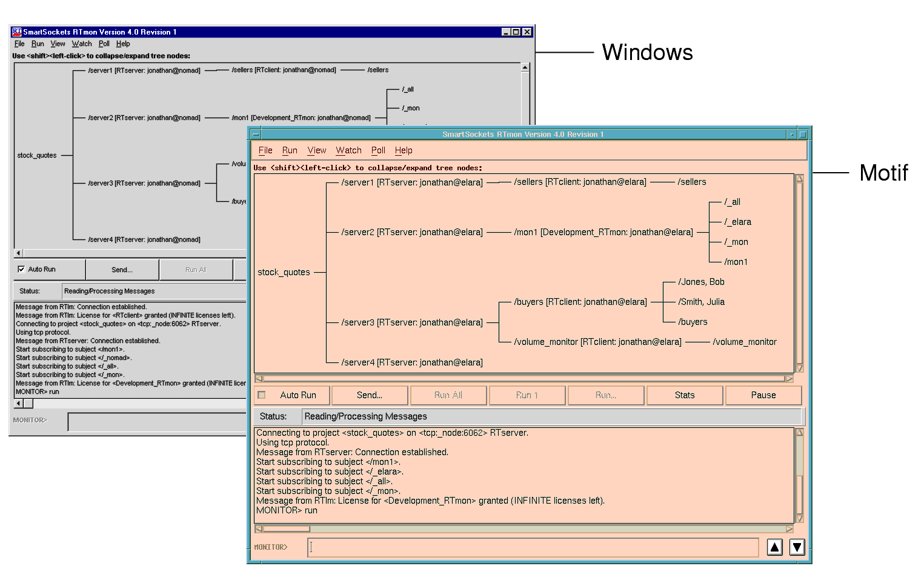
Task: Select stock_quotes root in Windows tree
Action: 37,155
